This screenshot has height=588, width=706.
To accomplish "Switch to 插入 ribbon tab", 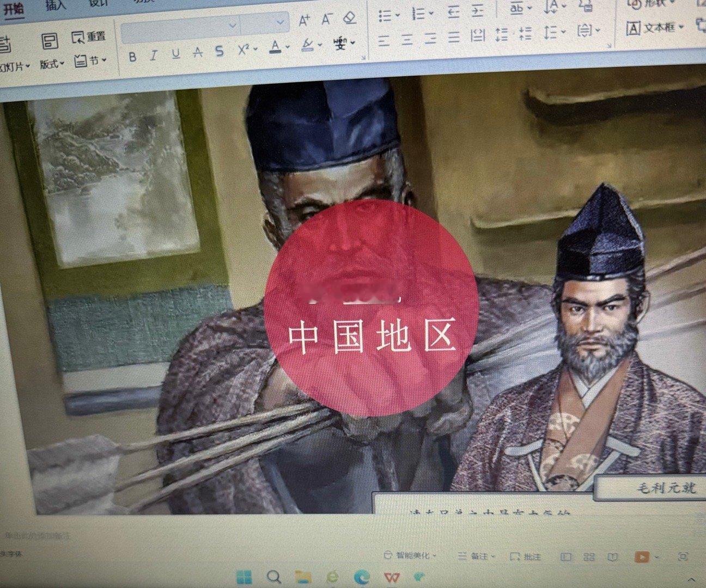I will coord(55,6).
